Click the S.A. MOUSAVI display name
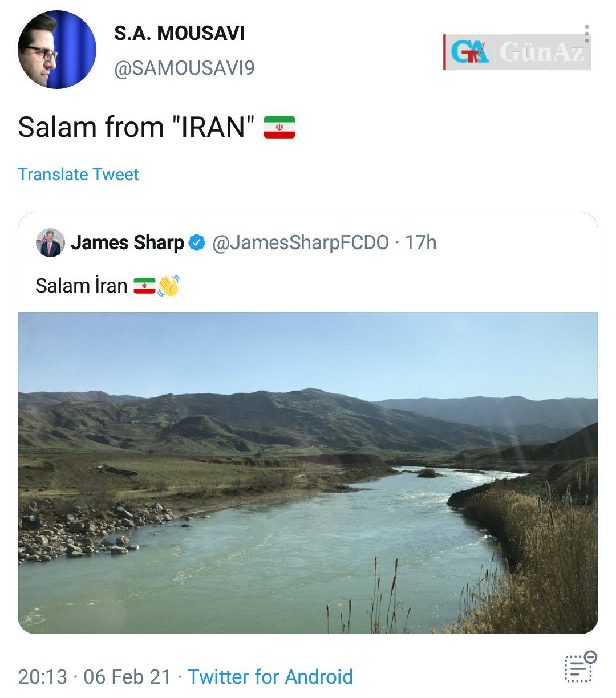The image size is (616, 698). [180, 34]
